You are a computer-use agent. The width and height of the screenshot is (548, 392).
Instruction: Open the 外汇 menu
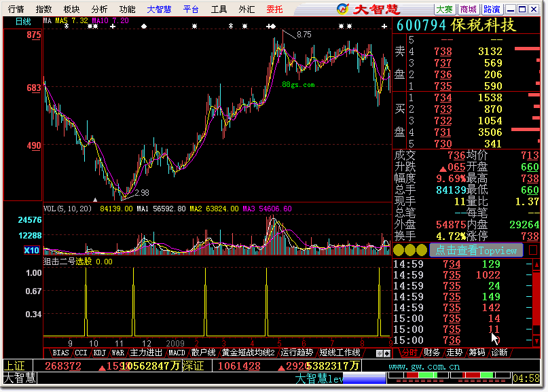click(x=246, y=10)
